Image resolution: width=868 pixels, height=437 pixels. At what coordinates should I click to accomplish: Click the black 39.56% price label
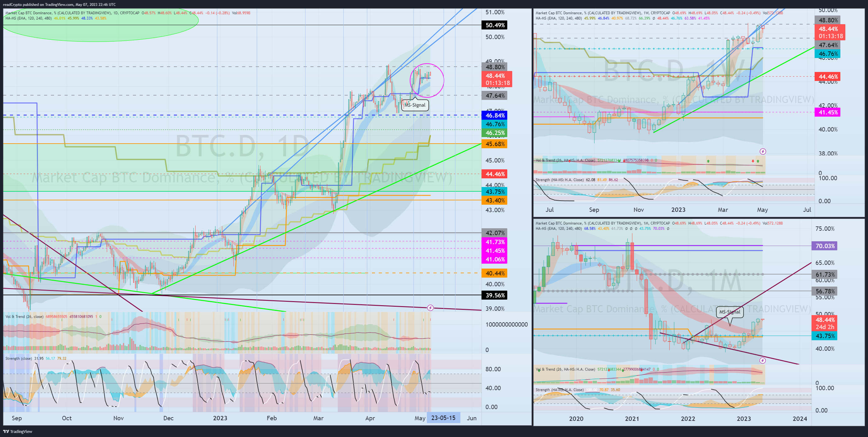pyautogui.click(x=495, y=295)
